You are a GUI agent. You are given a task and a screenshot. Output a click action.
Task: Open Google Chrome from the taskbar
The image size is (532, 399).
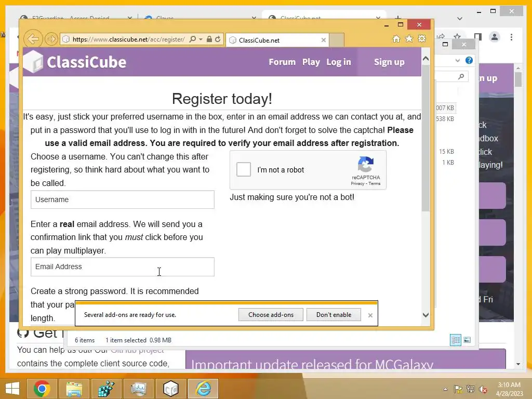tap(42, 389)
